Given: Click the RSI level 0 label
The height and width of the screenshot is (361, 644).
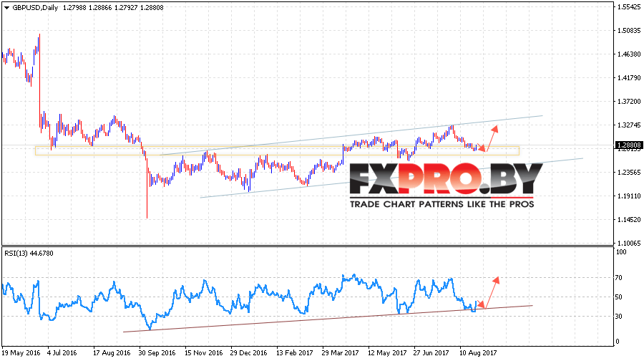Looking at the screenshot, I should coord(618,342).
